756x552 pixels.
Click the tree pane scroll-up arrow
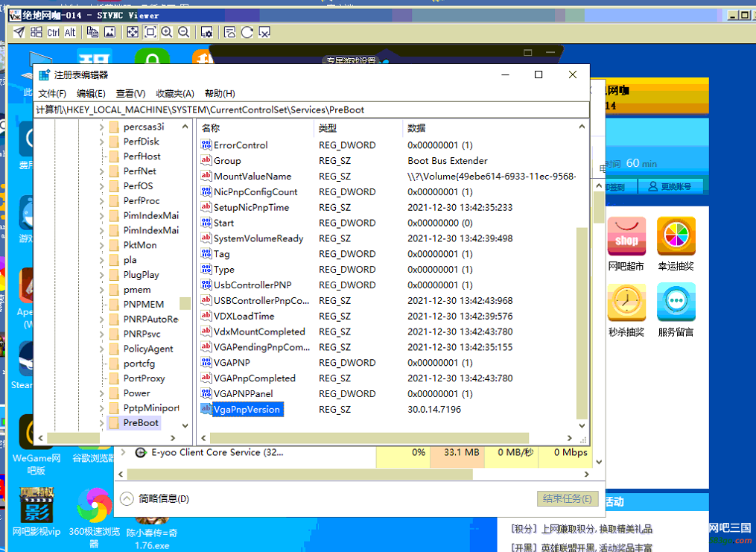(185, 127)
